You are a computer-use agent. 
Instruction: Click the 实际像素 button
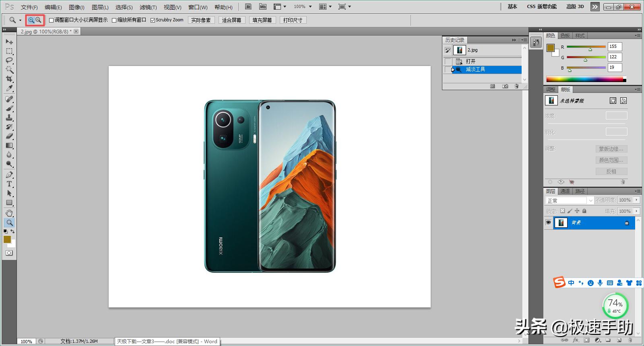point(201,20)
